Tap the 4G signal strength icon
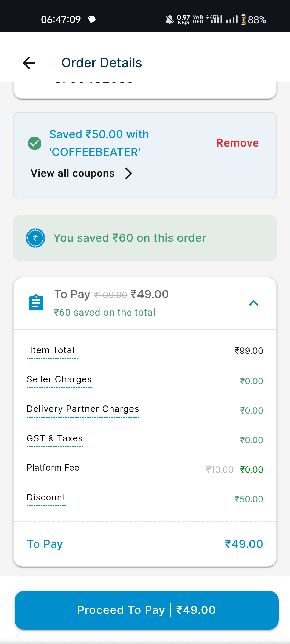 (x=215, y=19)
